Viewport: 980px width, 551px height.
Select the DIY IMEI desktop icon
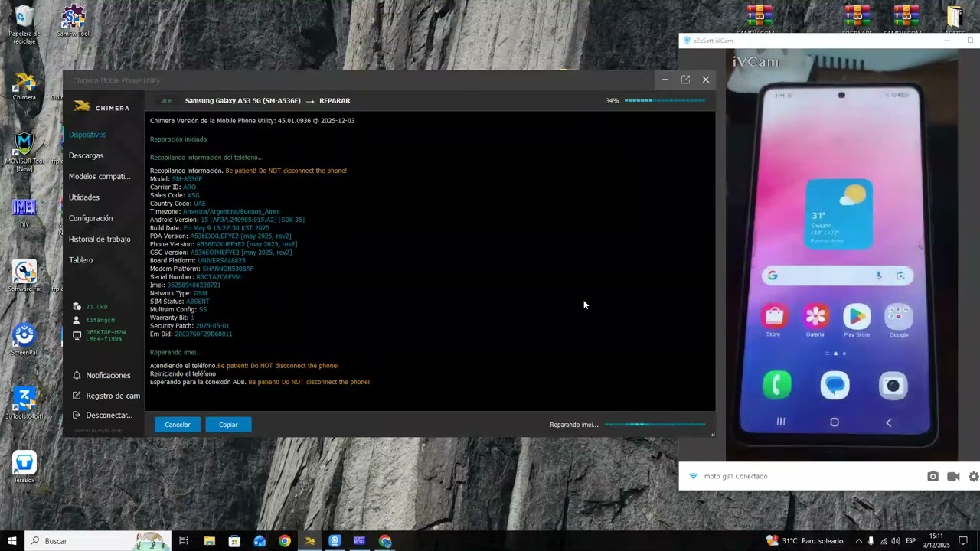[24, 213]
